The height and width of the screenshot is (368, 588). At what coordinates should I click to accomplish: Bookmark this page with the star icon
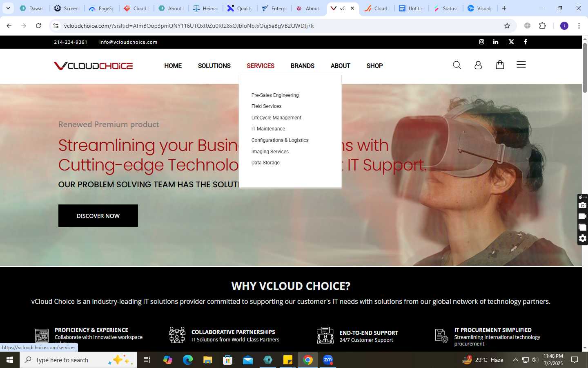[507, 26]
